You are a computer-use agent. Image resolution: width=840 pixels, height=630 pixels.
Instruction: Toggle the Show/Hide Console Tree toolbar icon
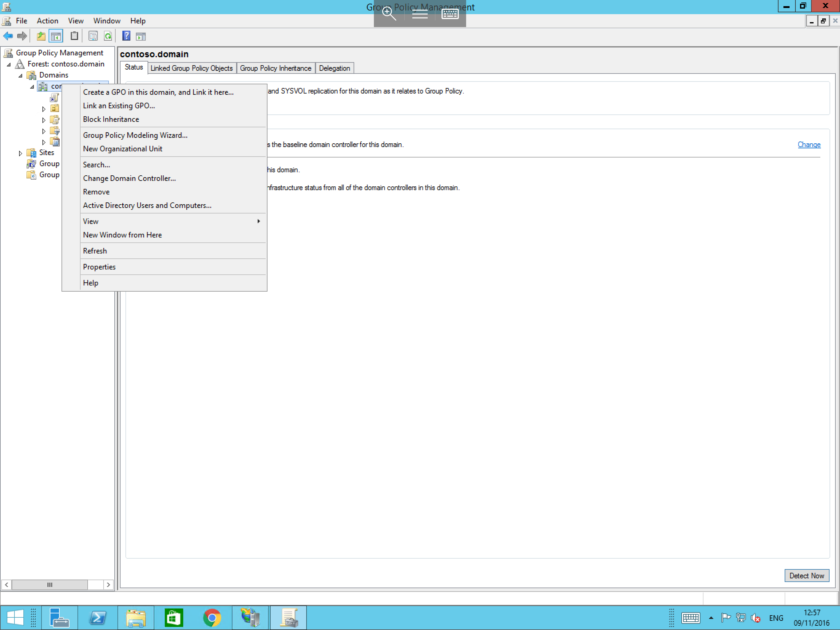(56, 36)
